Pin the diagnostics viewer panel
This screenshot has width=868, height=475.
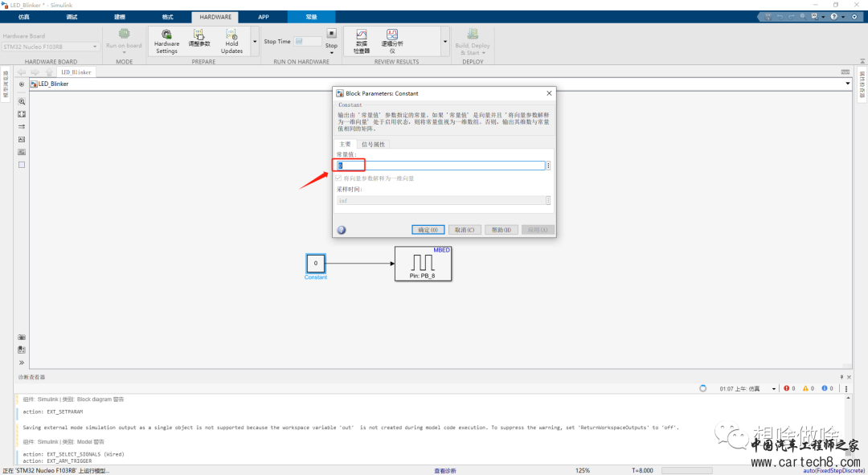coord(841,377)
